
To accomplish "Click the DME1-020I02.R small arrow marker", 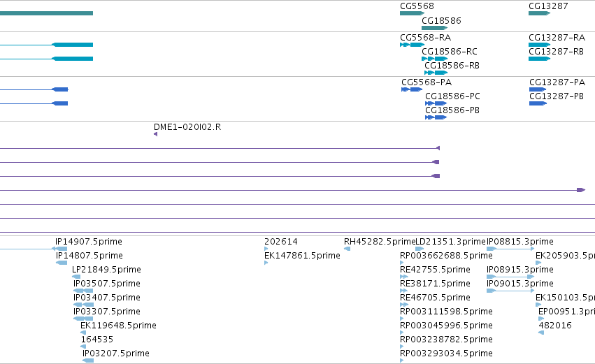I will [156, 134].
